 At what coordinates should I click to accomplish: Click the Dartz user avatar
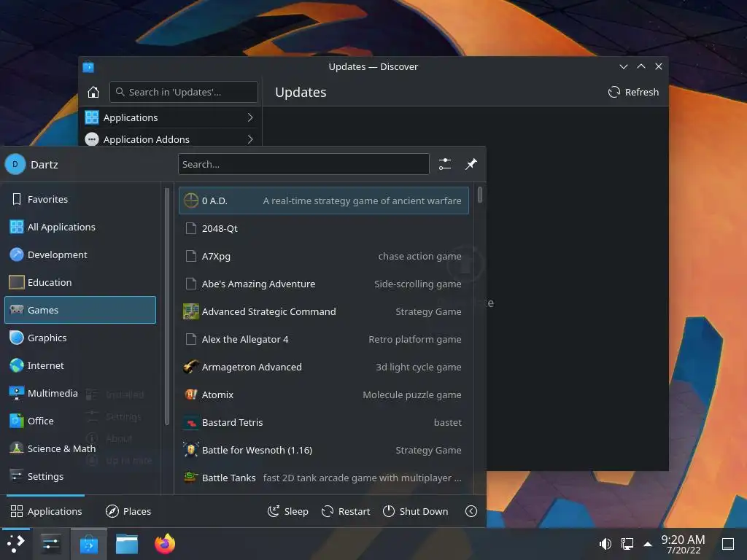click(x=15, y=164)
